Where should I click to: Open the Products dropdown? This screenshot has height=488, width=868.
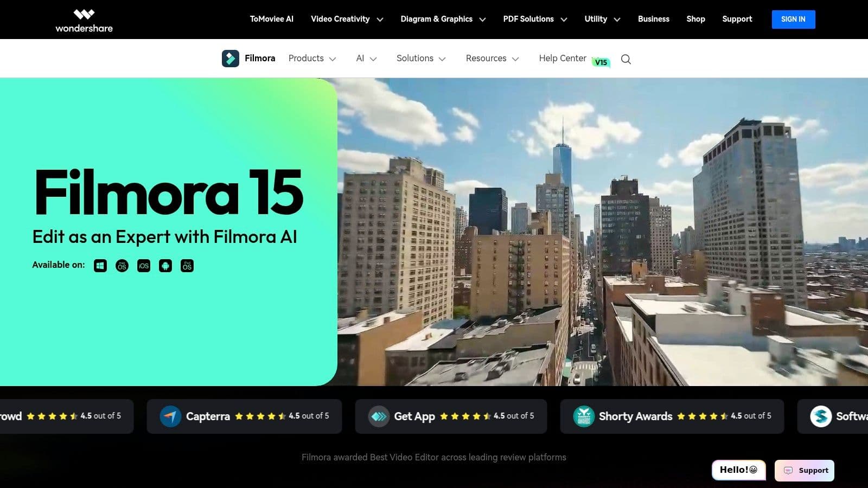(x=307, y=58)
